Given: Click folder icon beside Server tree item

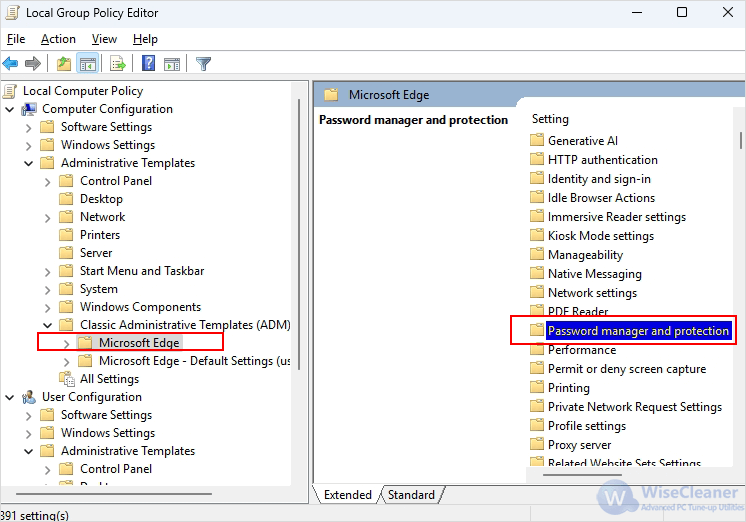Looking at the screenshot, I should pos(66,253).
